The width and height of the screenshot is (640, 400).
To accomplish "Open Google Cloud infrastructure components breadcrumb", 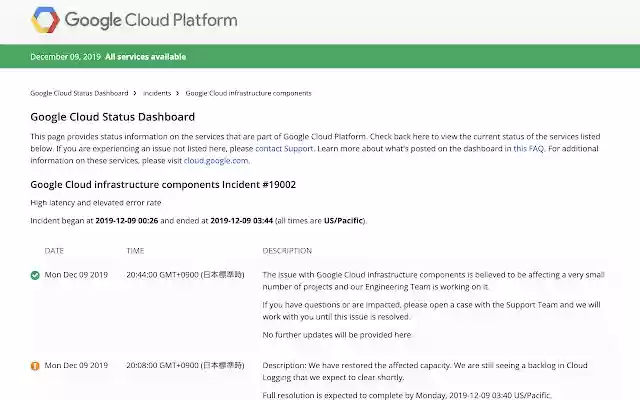I will 248,93.
